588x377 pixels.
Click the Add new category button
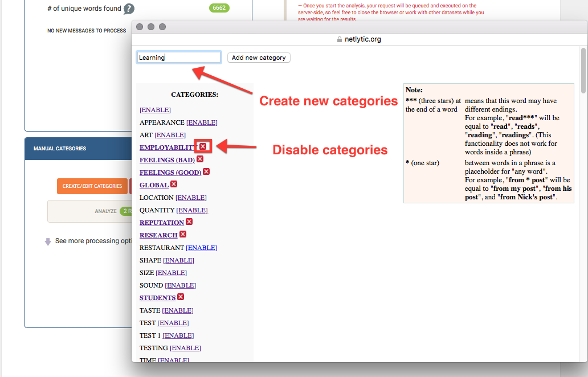[x=259, y=58]
